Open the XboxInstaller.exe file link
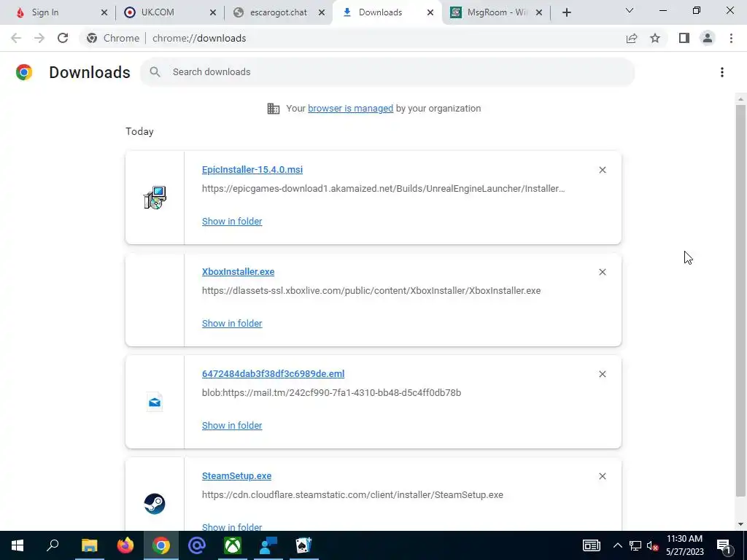 click(x=239, y=271)
